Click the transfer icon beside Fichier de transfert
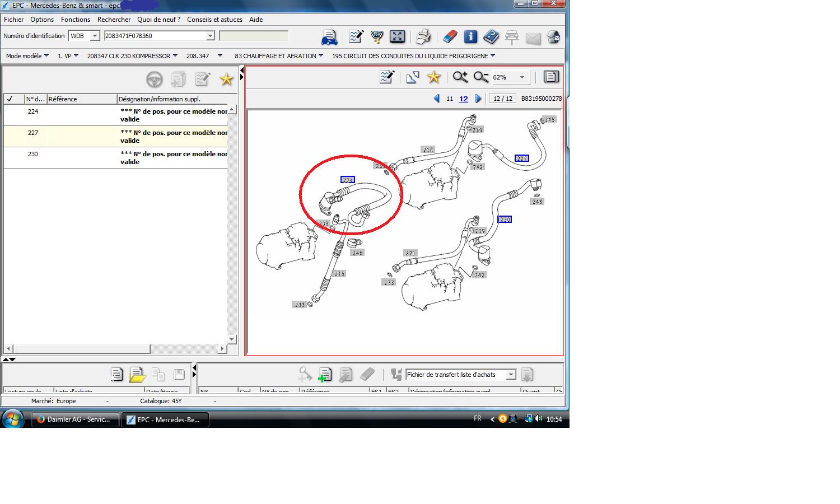The image size is (840, 504). (x=396, y=375)
